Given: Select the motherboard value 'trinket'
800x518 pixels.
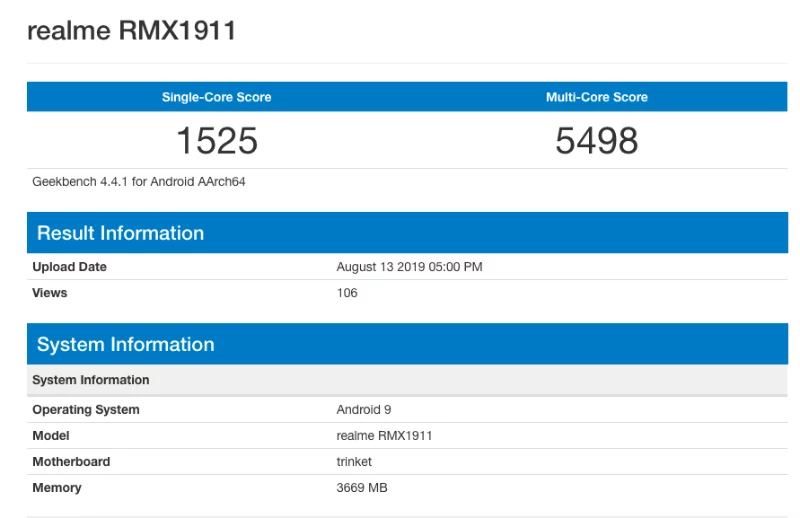Looking at the screenshot, I should click(x=354, y=462).
